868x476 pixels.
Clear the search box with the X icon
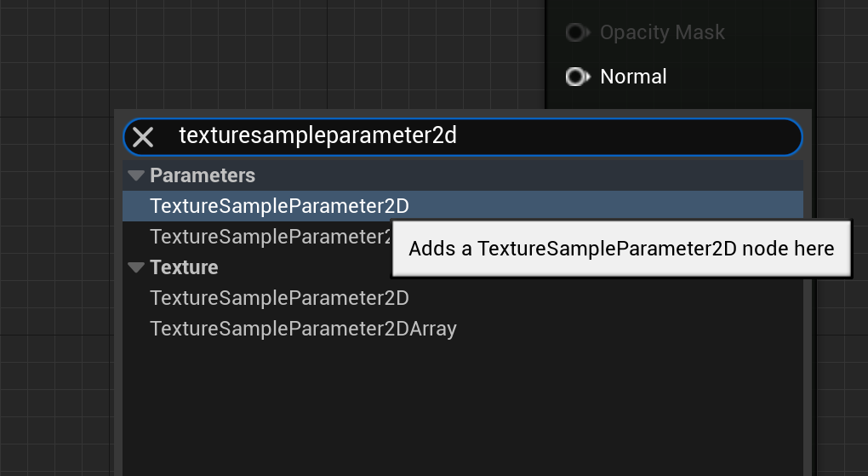click(x=143, y=136)
